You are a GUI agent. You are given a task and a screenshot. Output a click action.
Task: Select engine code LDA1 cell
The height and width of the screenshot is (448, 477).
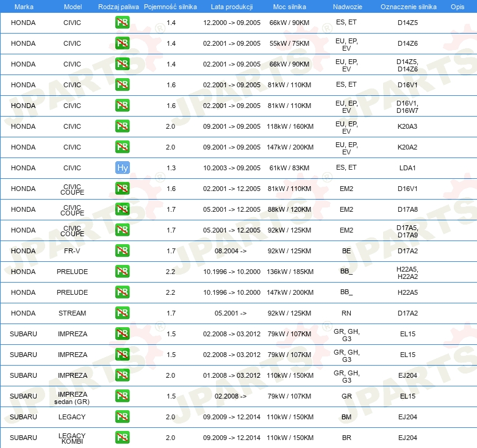(407, 168)
